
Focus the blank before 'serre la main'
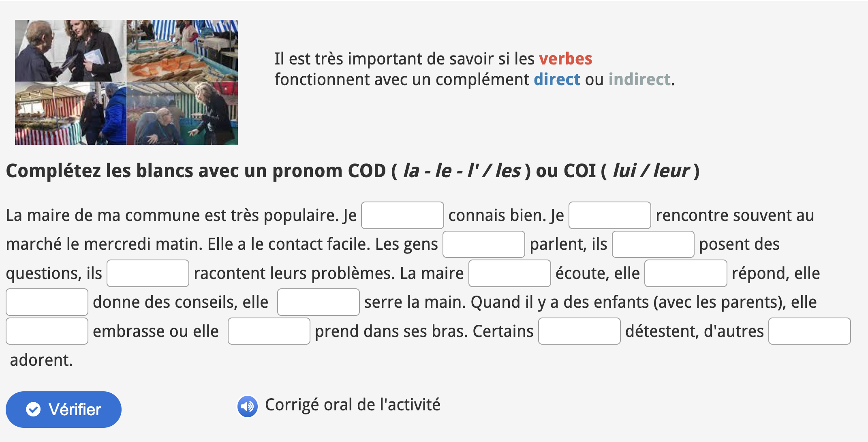[x=318, y=302]
